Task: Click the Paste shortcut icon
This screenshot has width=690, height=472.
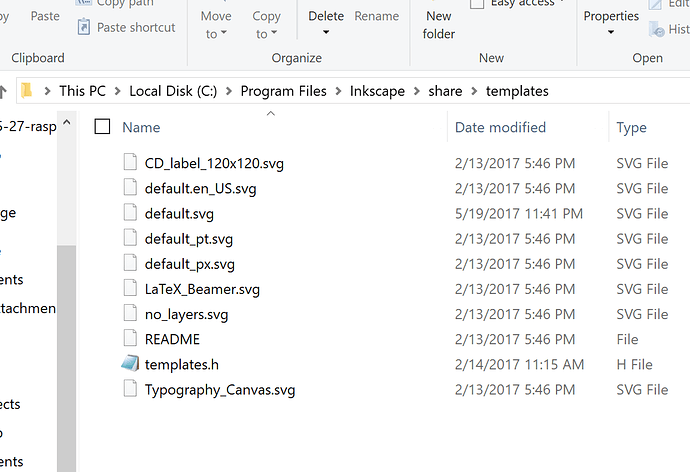Action: 84,27
